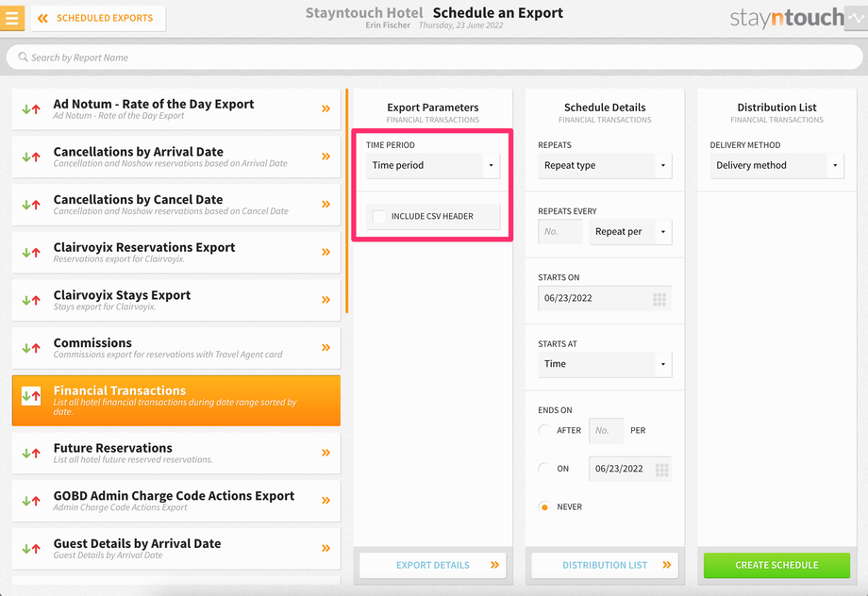This screenshot has height=596, width=868.
Task: Click the Distribution List column heading
Action: tap(777, 108)
